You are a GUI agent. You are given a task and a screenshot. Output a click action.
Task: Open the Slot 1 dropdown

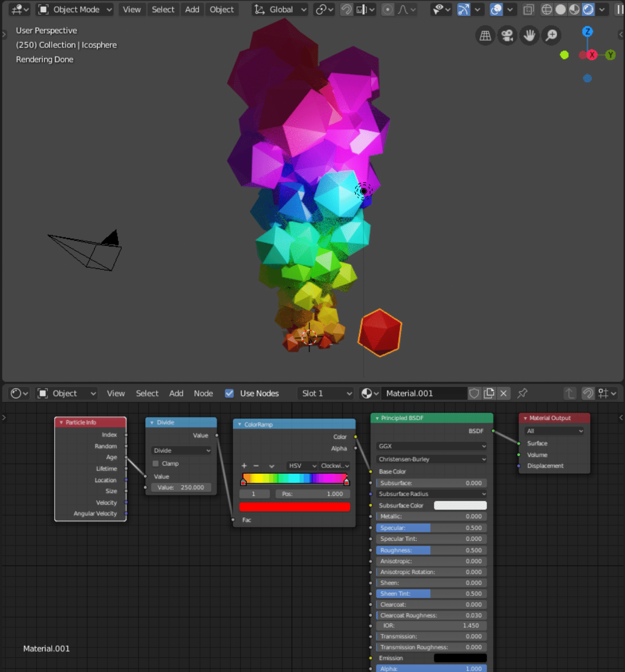click(x=325, y=393)
